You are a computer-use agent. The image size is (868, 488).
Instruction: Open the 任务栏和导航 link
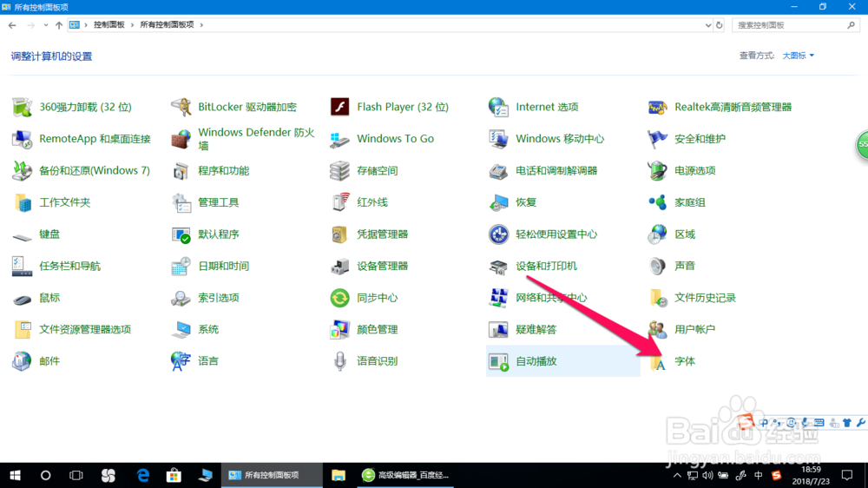coord(69,266)
